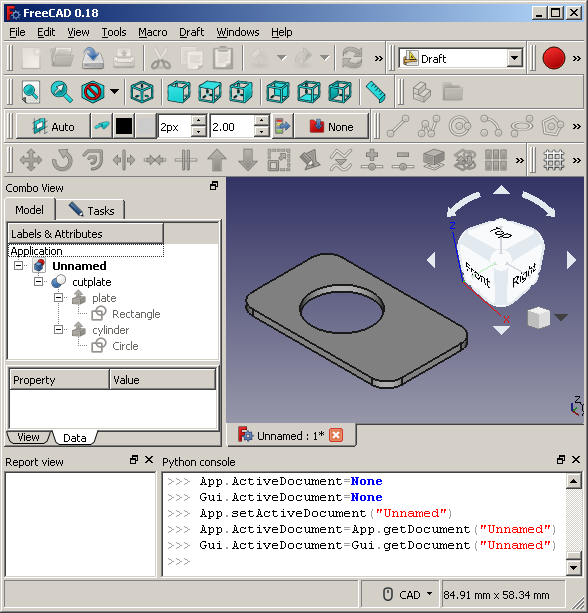Screen dimensions: 588x613
Task: Click the black line color swatch
Action: 124,126
